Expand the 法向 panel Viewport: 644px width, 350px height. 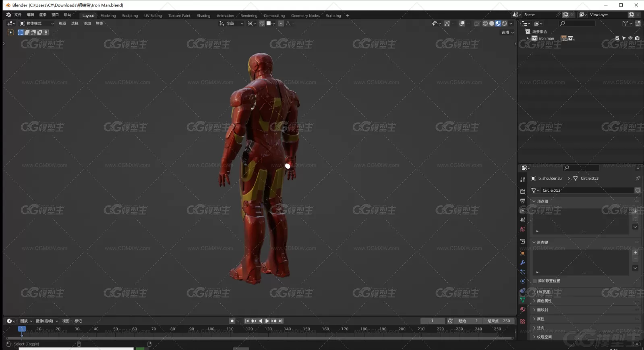click(538, 328)
